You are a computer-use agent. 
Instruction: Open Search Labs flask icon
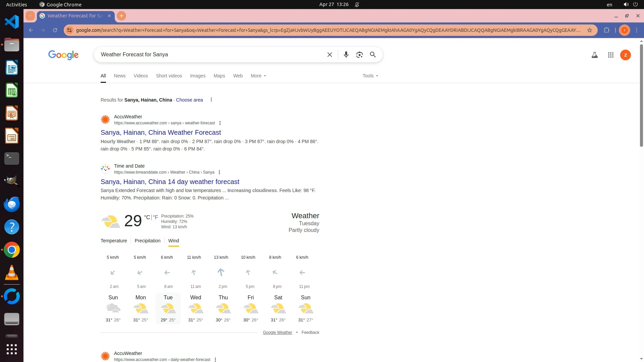click(594, 55)
